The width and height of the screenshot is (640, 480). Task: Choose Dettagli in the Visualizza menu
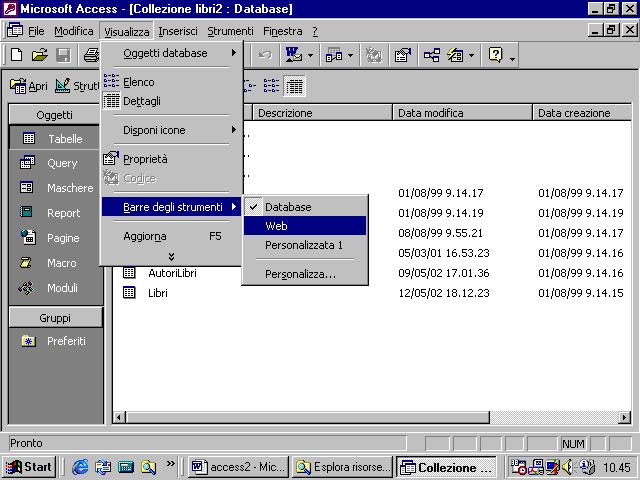point(171,101)
